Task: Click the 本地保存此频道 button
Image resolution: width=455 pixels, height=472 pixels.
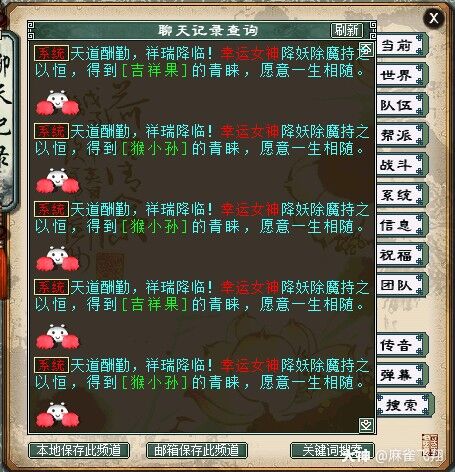Action: 79,450
